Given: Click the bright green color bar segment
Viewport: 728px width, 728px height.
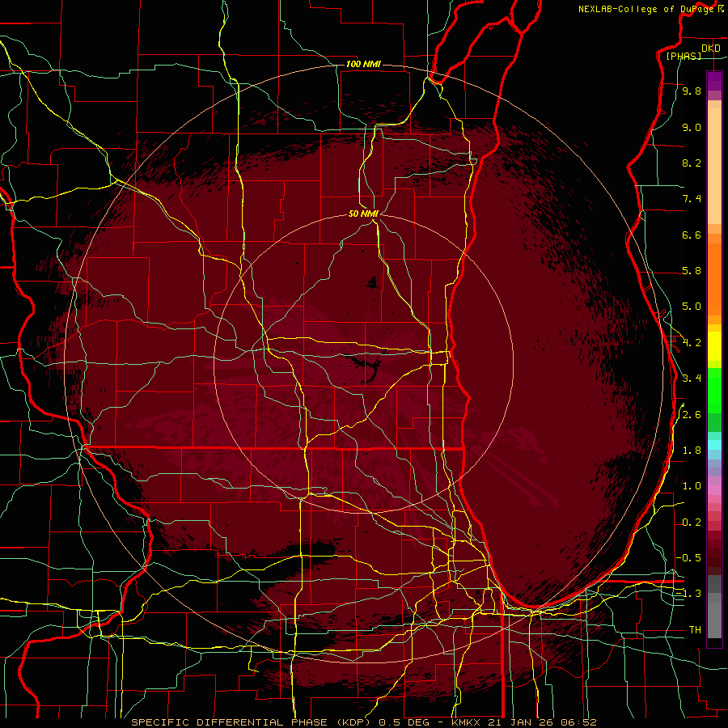Looking at the screenshot, I should pyautogui.click(x=714, y=390).
